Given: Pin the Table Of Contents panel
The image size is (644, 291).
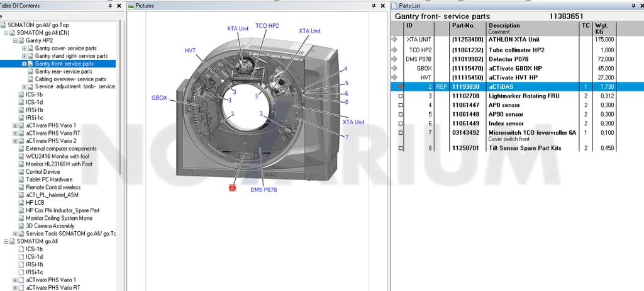Looking at the screenshot, I should (110, 6).
